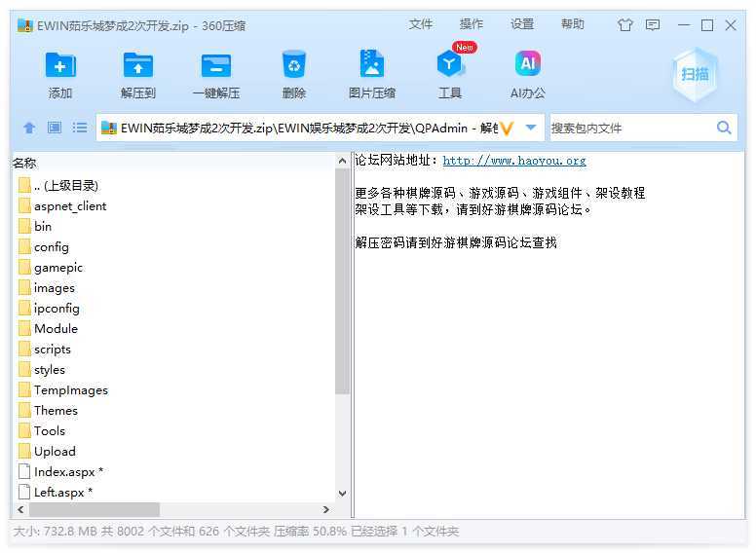756x553 pixels.
Task: Select the scripts folder
Action: (45, 349)
